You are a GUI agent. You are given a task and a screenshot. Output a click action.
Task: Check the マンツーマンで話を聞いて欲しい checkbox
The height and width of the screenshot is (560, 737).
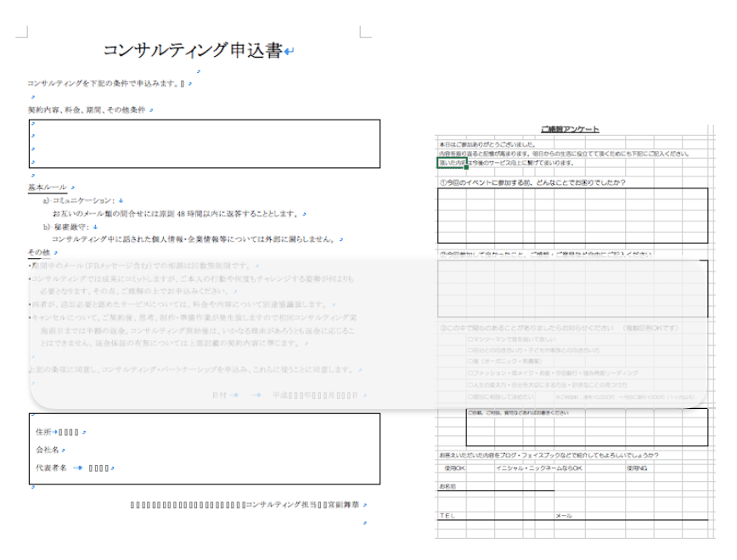click(x=470, y=339)
